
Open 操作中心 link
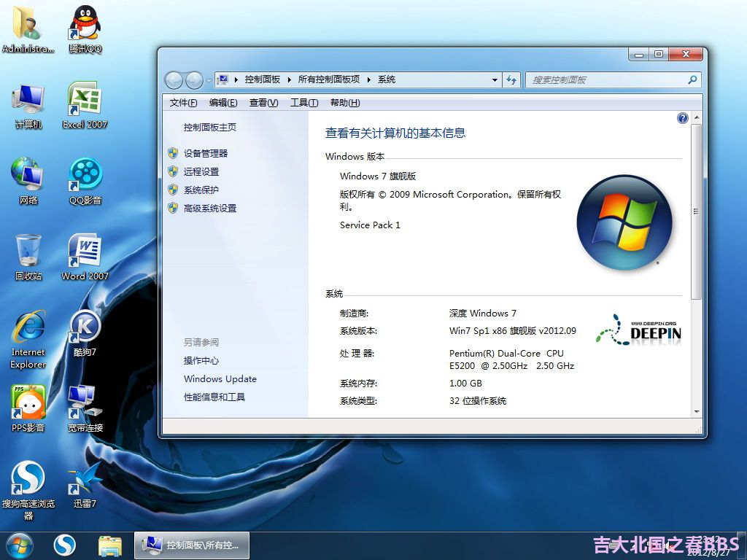pyautogui.click(x=201, y=360)
